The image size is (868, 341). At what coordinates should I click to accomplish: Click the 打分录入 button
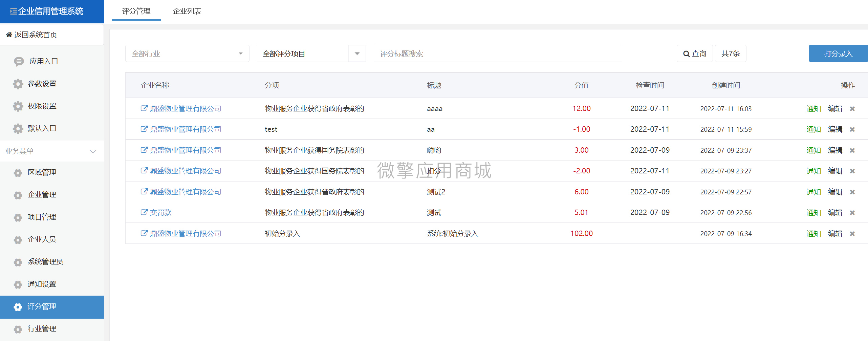click(838, 54)
